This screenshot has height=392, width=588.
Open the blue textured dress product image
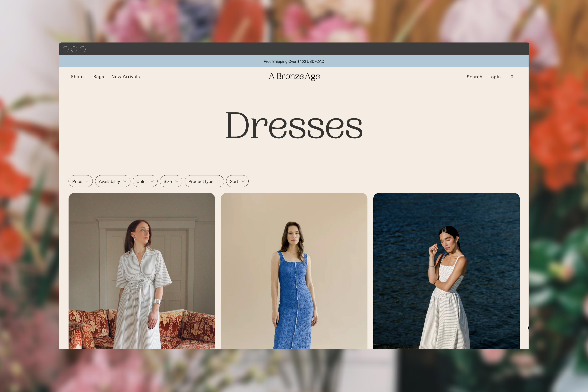tap(294, 271)
